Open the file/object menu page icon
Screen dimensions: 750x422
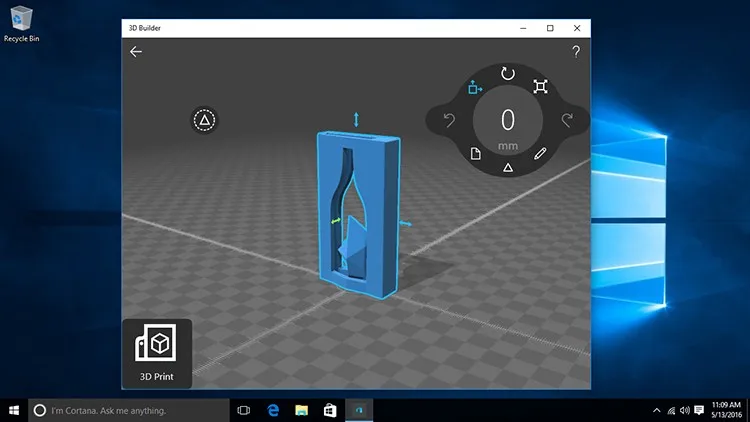[x=475, y=154]
